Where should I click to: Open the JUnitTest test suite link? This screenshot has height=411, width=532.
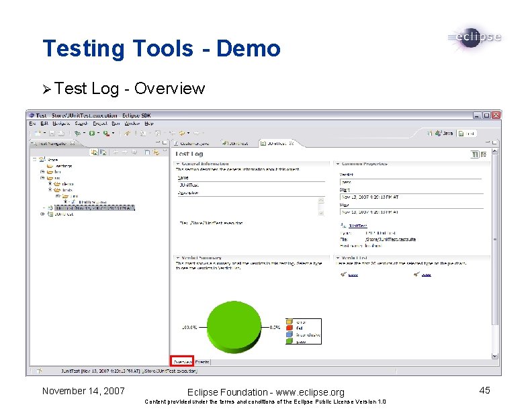coord(357,226)
